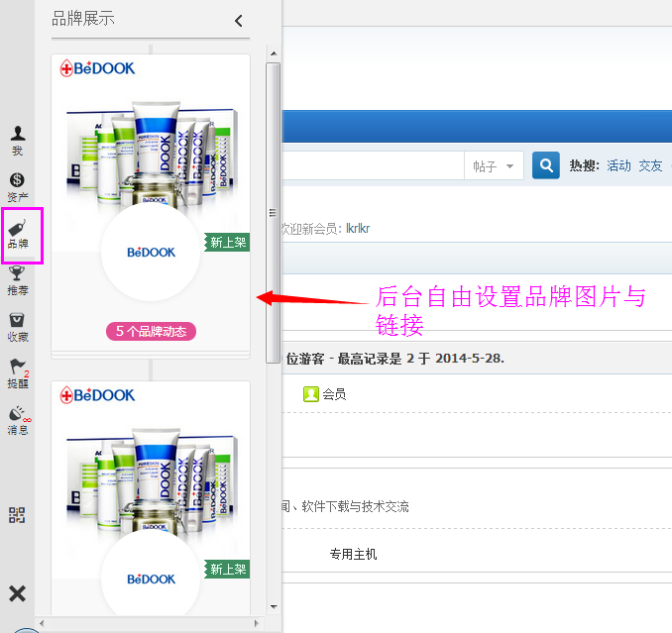Click the 软件下载与技术交流 description text

(x=355, y=506)
